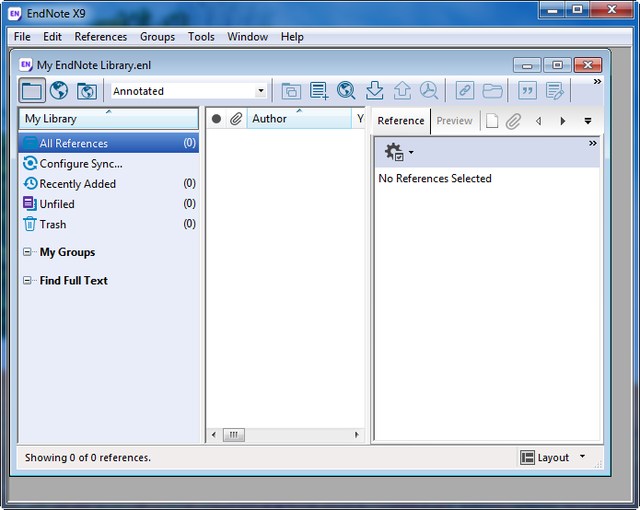Select Local Library Mode icon

32,91
